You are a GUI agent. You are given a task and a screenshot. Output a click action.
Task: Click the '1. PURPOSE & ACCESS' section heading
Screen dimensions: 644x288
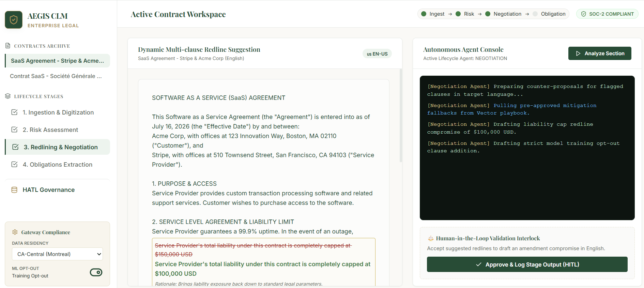(184, 184)
